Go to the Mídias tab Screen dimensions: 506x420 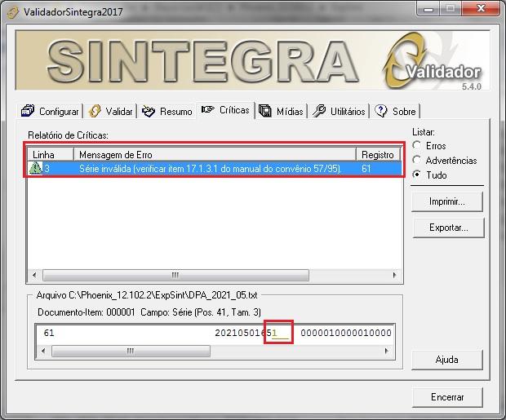281,111
